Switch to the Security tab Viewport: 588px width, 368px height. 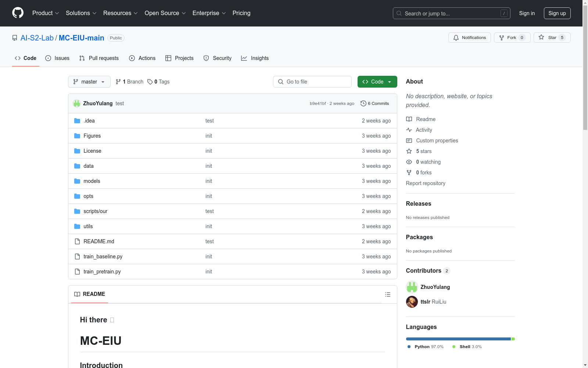218,58
